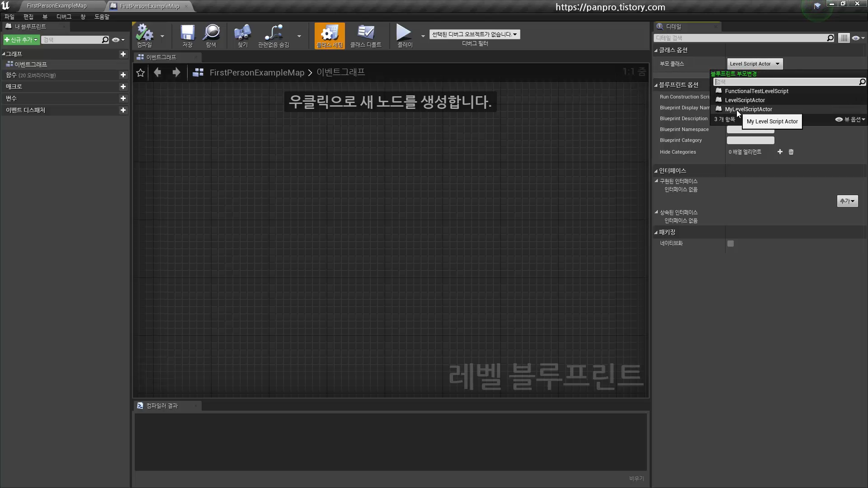Click the Find (찾기) binoculars icon
Image resolution: width=868 pixels, height=488 pixels.
[x=242, y=35]
